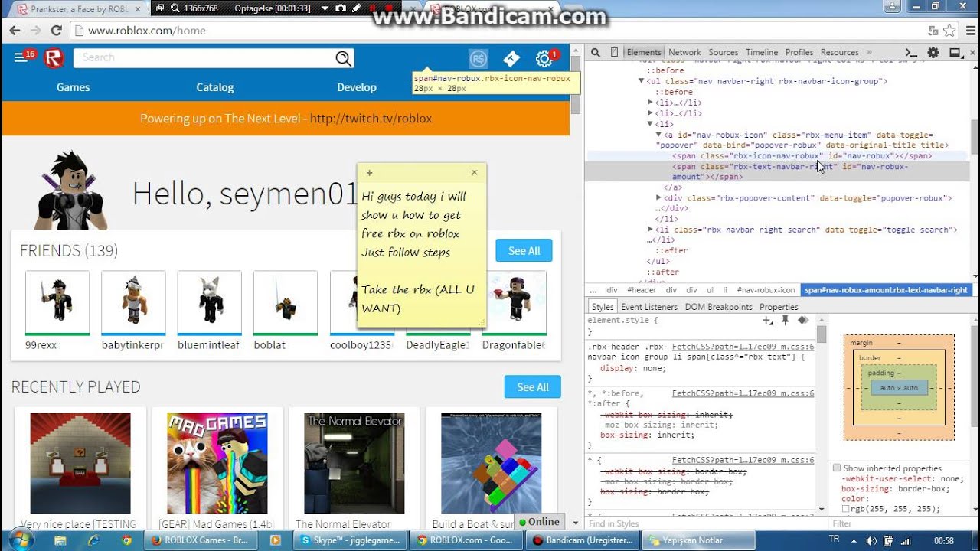Collapse the ul nav navbar-right node

tap(642, 81)
